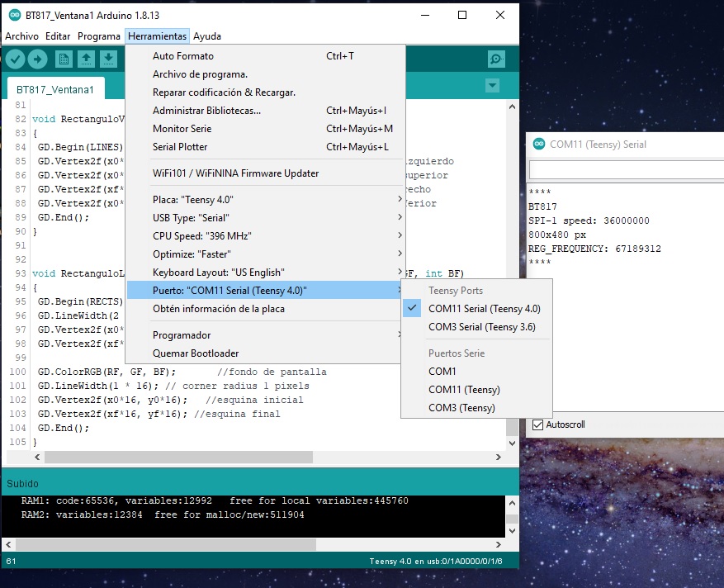Image resolution: width=724 pixels, height=588 pixels.
Task: Click the editor vertical scrollbar up arrow
Action: click(x=512, y=107)
